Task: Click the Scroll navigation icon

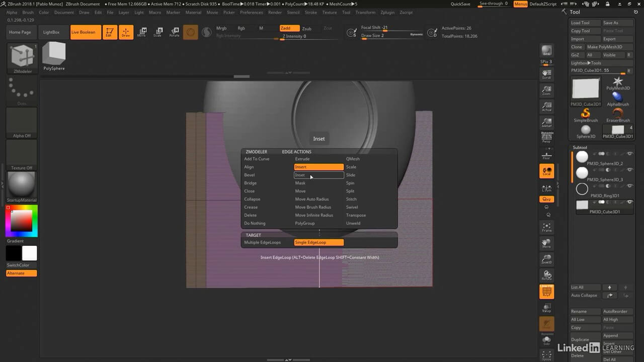Action: (x=546, y=74)
